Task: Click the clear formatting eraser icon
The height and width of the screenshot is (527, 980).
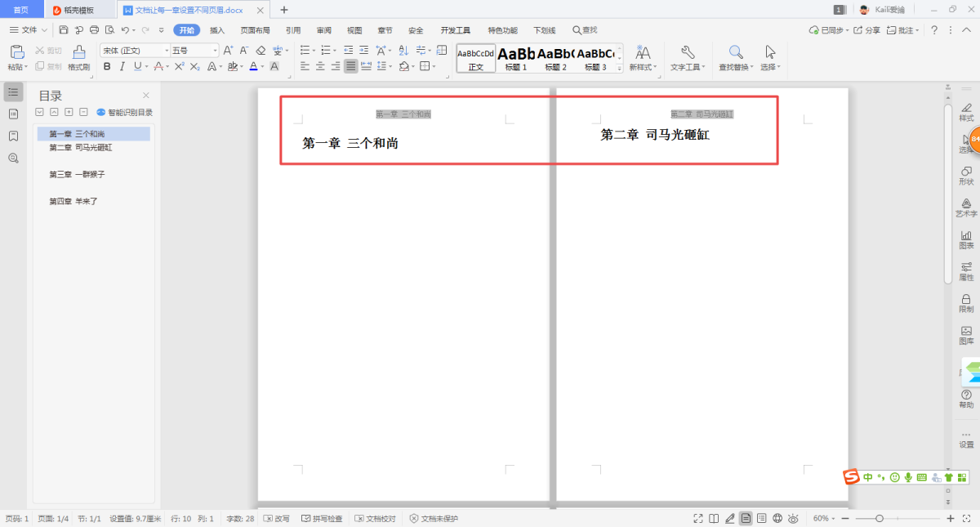Action: point(261,51)
